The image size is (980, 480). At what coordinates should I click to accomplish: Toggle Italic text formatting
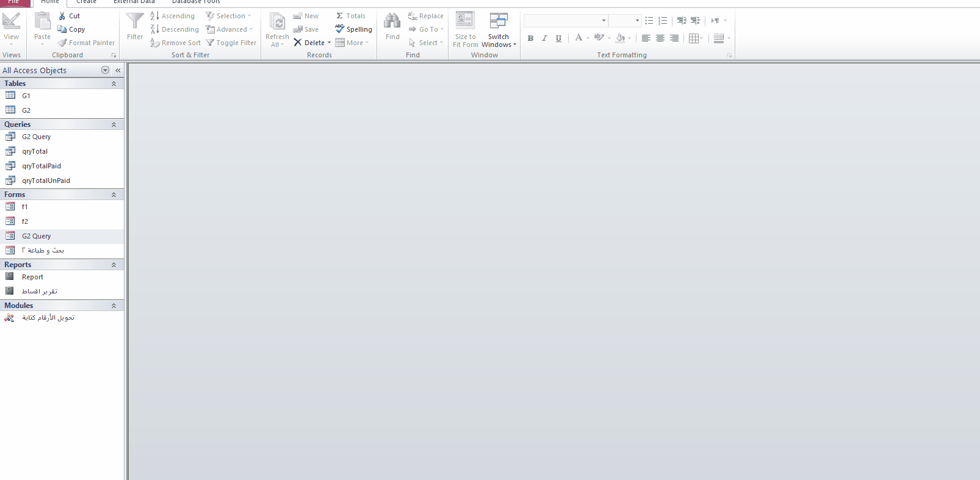(x=544, y=38)
